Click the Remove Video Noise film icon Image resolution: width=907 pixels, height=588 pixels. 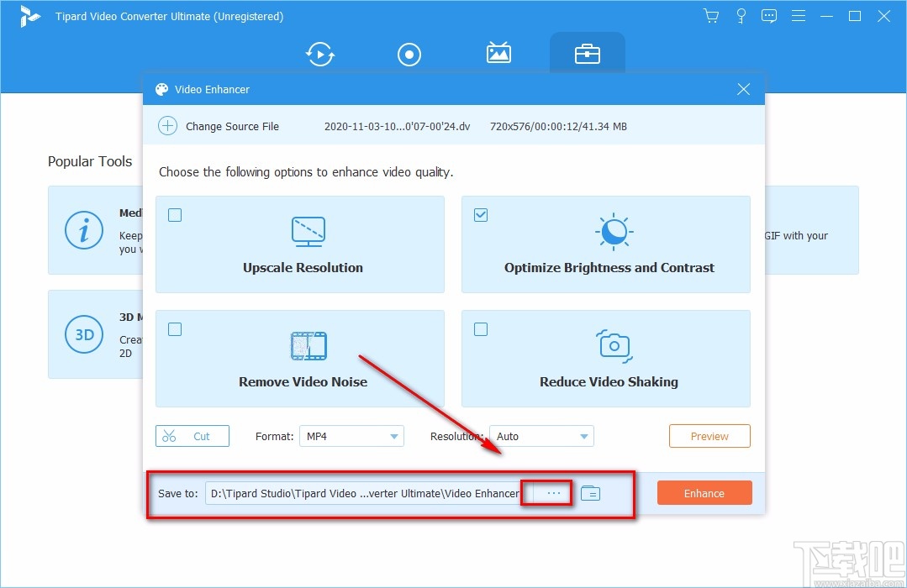point(308,346)
